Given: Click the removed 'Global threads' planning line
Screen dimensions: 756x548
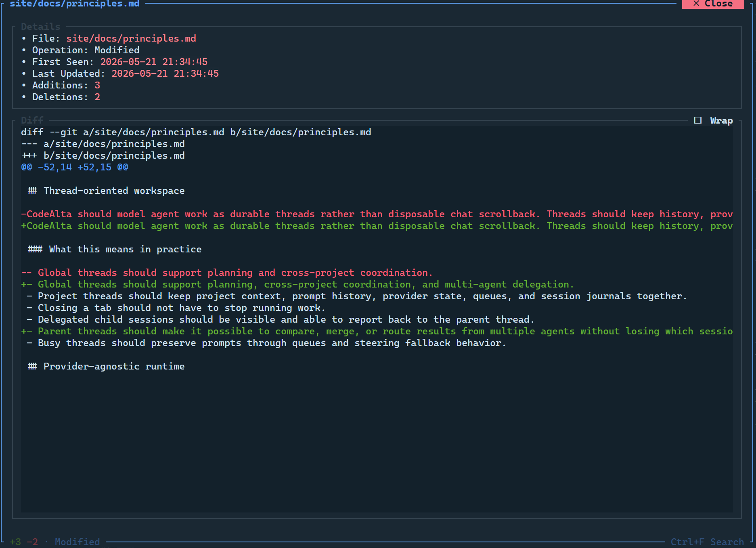Looking at the screenshot, I should [227, 273].
